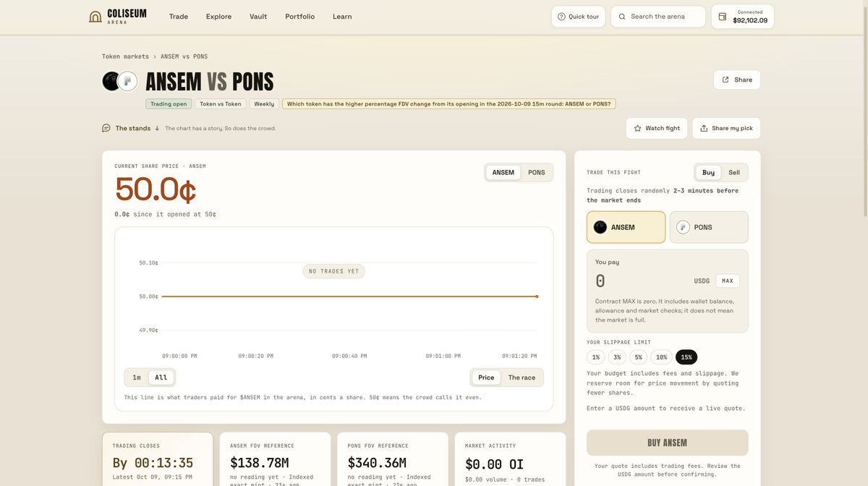The width and height of the screenshot is (868, 486).
Task: Click the $340.36M PONS FDV value
Action: tap(377, 463)
